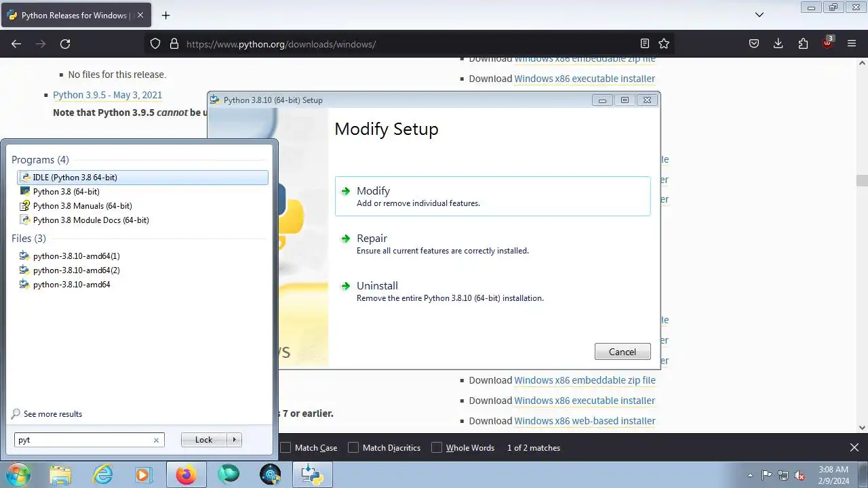Click the Lock button

pyautogui.click(x=203, y=440)
